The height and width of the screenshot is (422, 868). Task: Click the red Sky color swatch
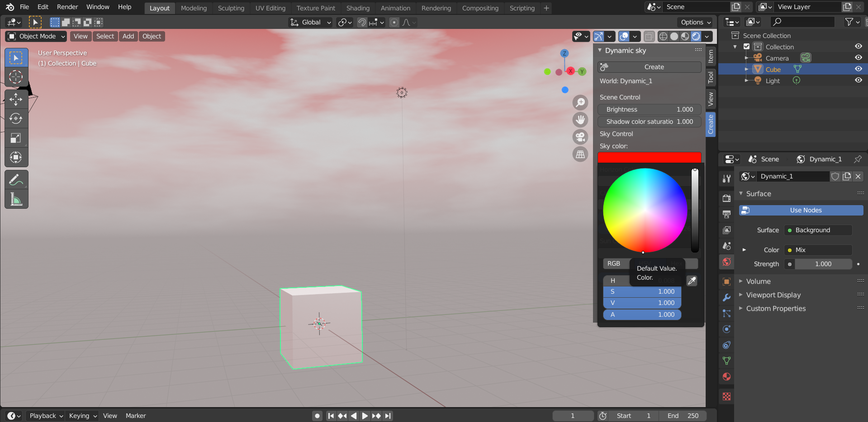650,157
